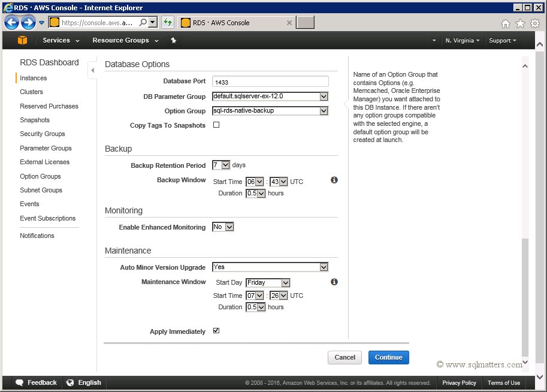Open Backup Window start hour dropdown
Image resolution: width=547 pixels, height=392 pixels.
[x=255, y=182]
